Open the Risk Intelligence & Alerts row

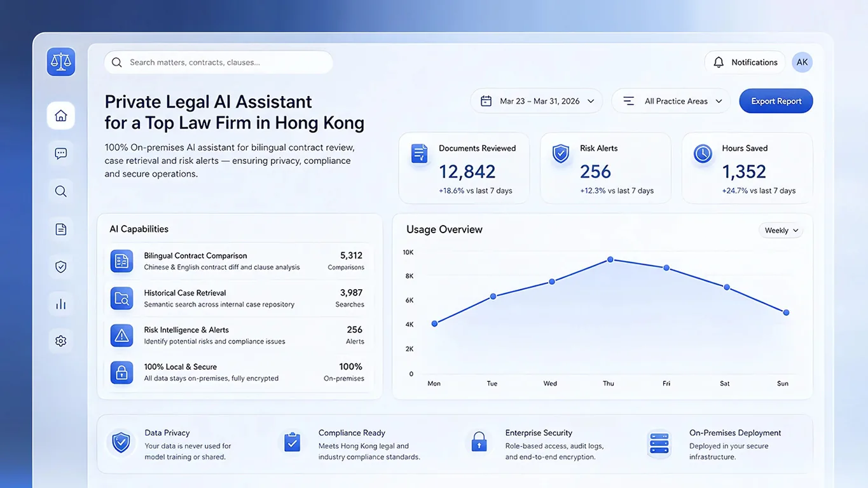238,335
